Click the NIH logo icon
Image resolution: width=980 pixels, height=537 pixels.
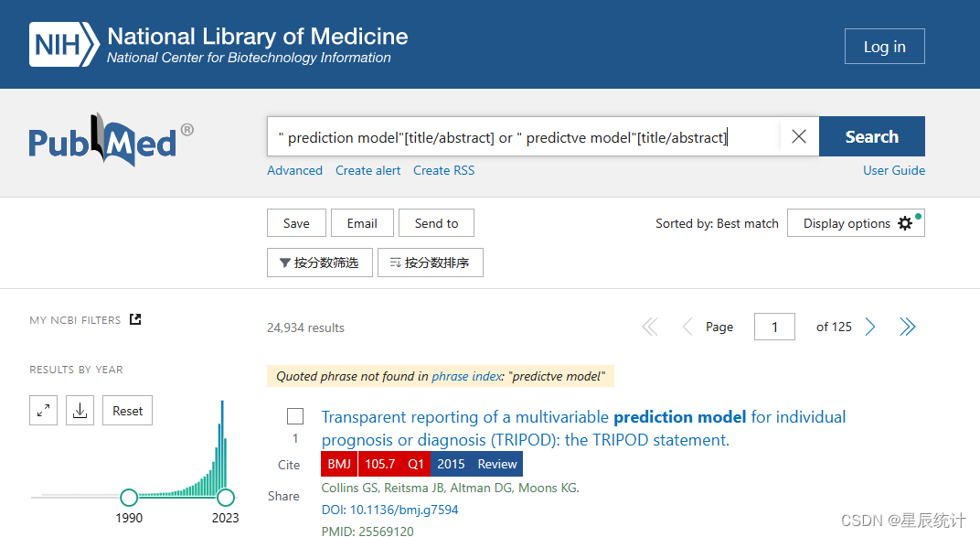63,45
